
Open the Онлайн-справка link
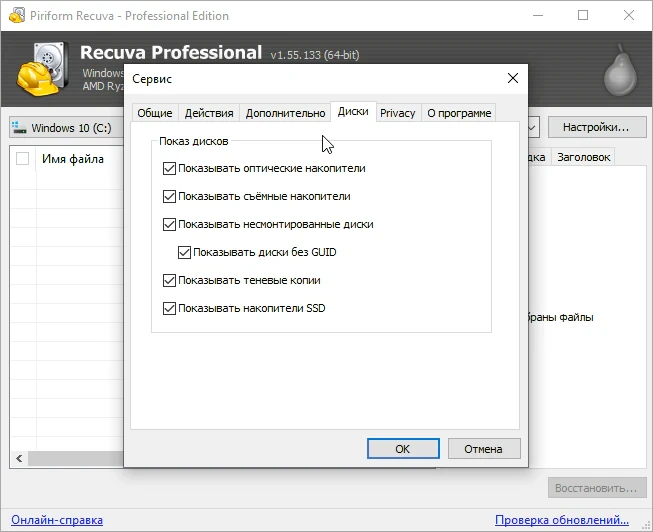click(57, 520)
